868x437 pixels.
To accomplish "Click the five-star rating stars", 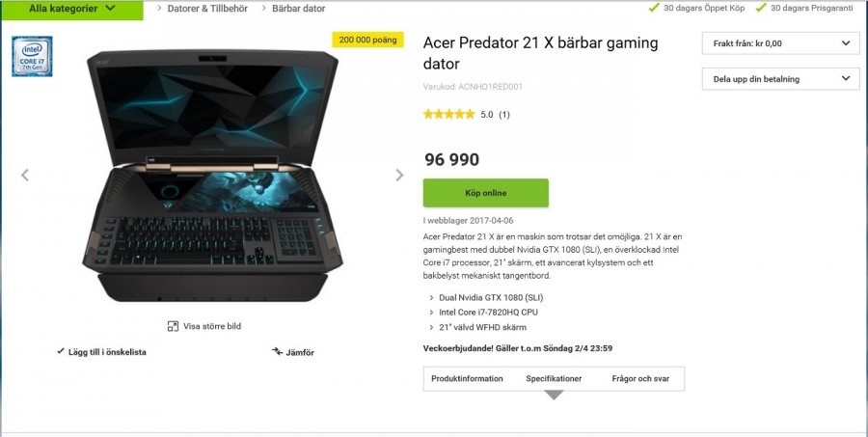I will [x=448, y=115].
